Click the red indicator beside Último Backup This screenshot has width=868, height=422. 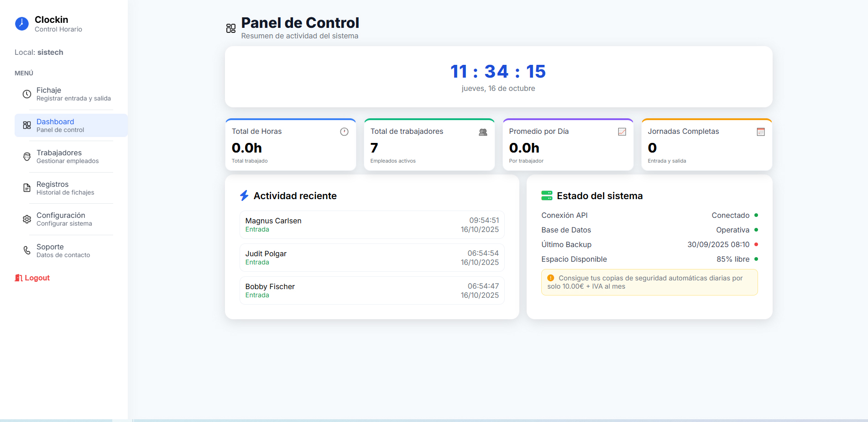pos(757,244)
